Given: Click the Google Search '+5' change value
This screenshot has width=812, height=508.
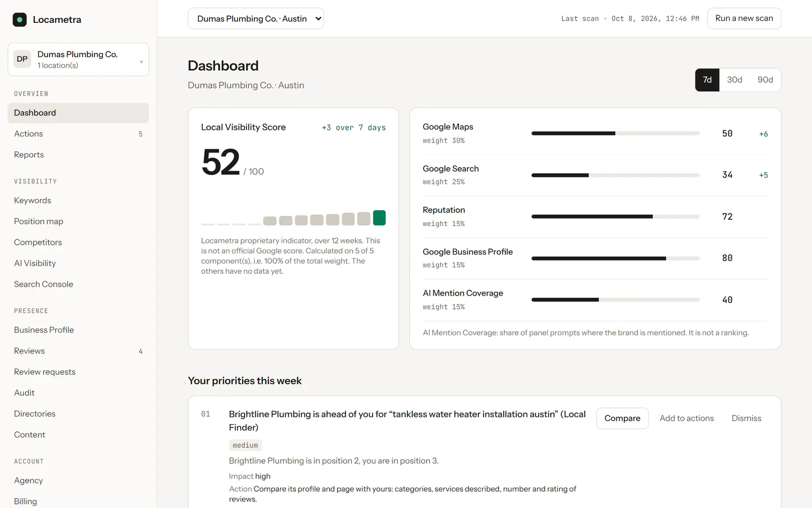Looking at the screenshot, I should point(763,175).
